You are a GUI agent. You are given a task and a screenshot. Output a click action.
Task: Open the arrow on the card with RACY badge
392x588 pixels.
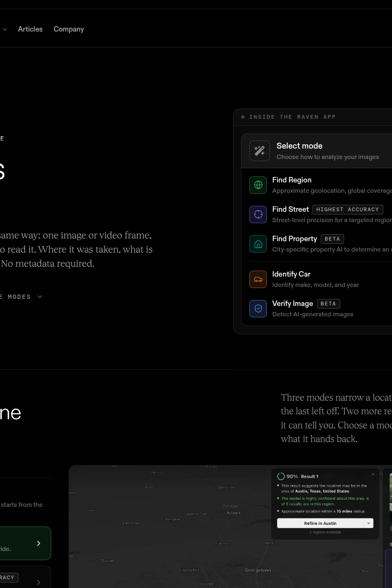[x=38, y=583]
